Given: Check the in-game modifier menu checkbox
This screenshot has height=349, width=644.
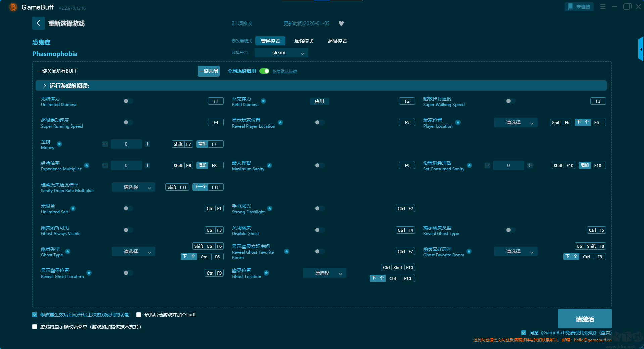Looking at the screenshot, I should pyautogui.click(x=35, y=327).
